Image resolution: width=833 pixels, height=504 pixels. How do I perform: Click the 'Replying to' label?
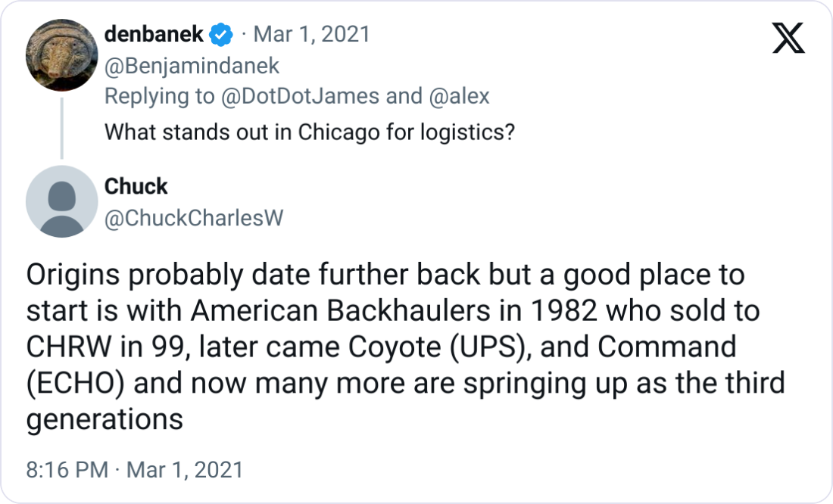point(156,96)
